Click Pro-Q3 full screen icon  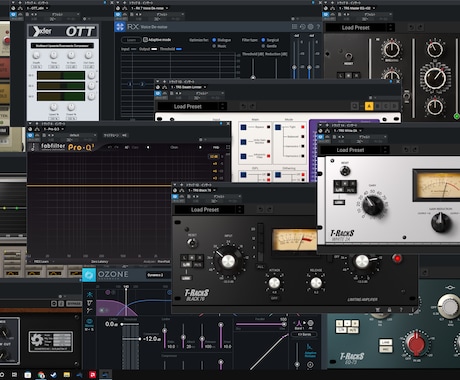point(228,147)
